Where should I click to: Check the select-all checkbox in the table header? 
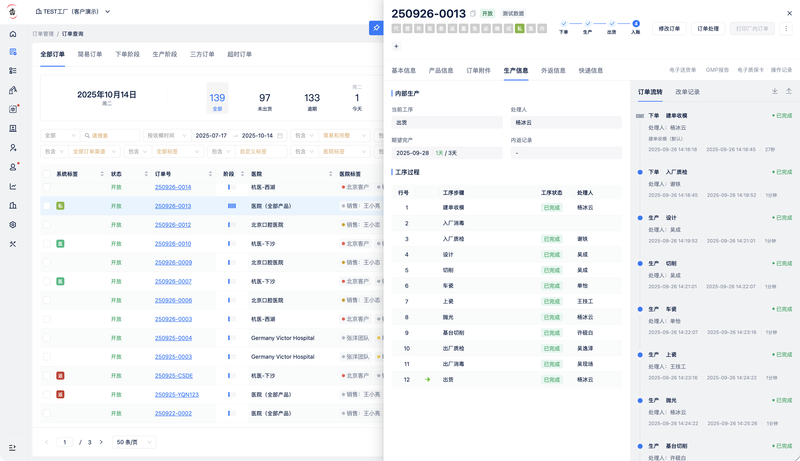pyautogui.click(x=46, y=173)
